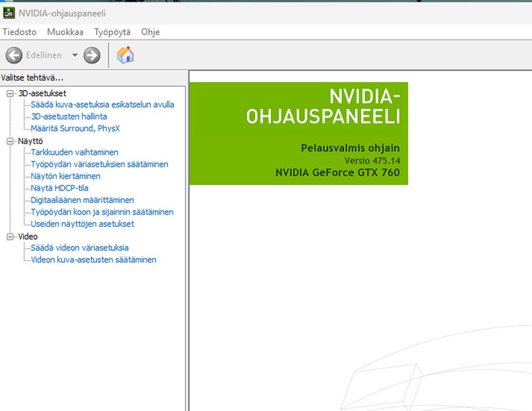Open the Työpöytä menu
Viewport: 532px width, 411px height.
[x=112, y=32]
